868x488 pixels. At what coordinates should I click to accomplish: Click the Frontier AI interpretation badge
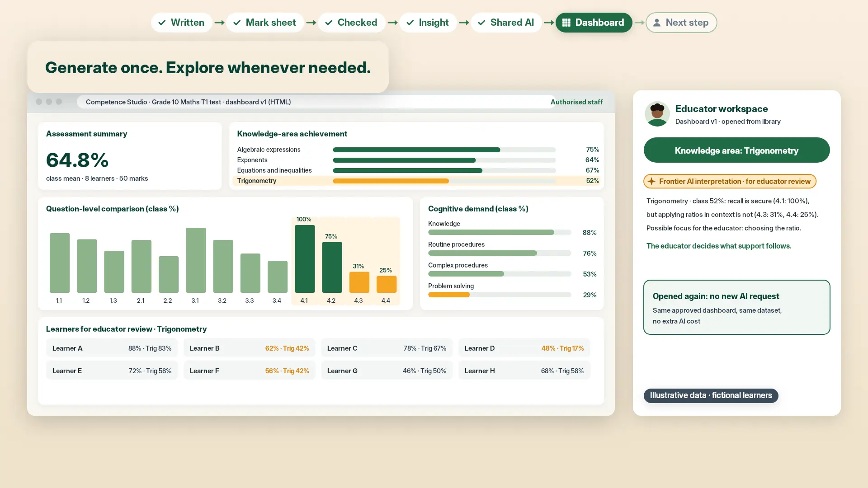(730, 181)
